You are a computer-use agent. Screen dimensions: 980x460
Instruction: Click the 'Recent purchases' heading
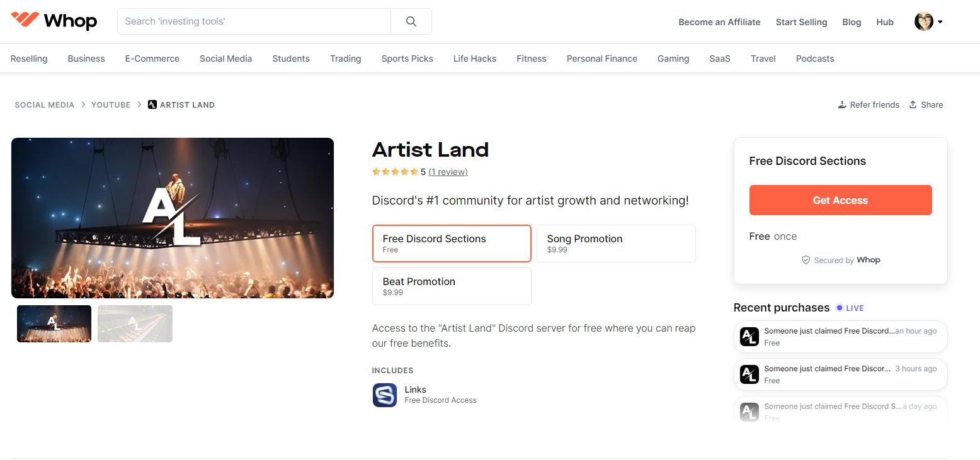[782, 308]
